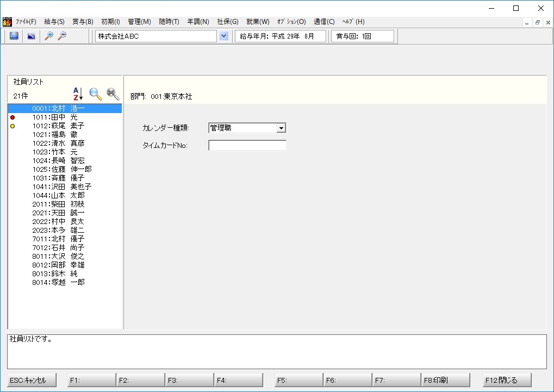
Task: Click the employee search magnifier icon
Action: tap(95, 94)
